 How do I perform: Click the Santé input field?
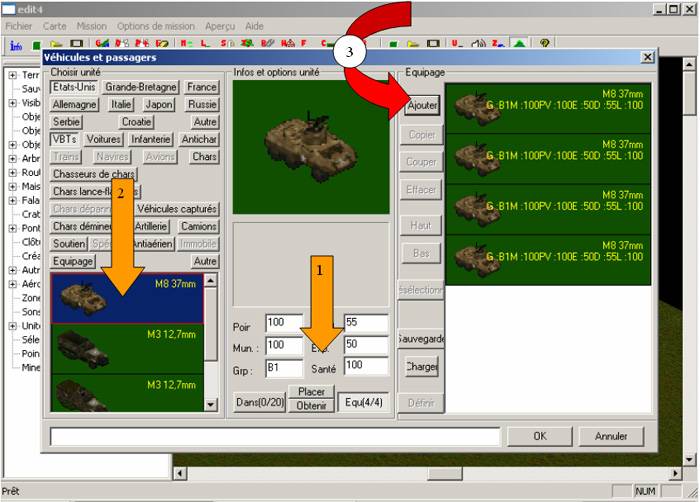[365, 366]
